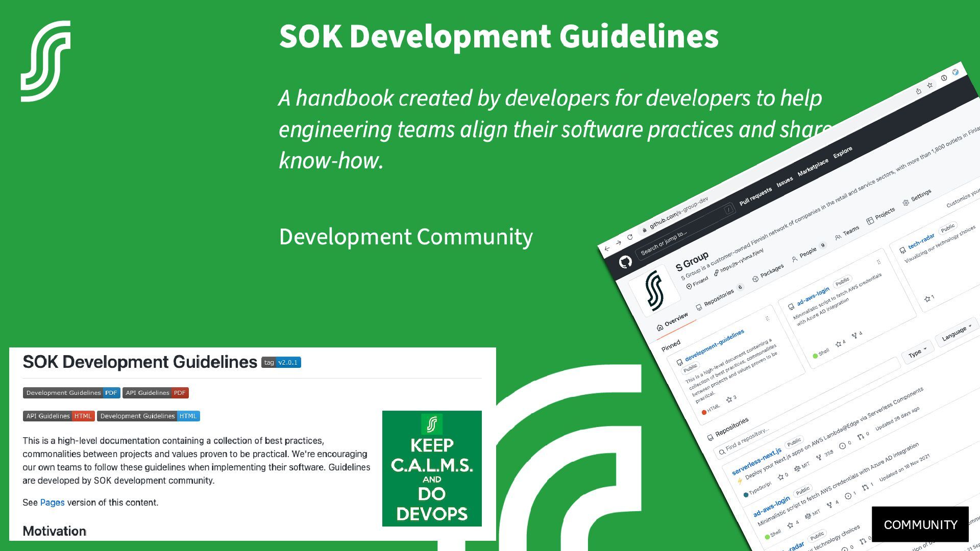
Task: Switch to the People tab
Action: click(x=807, y=253)
